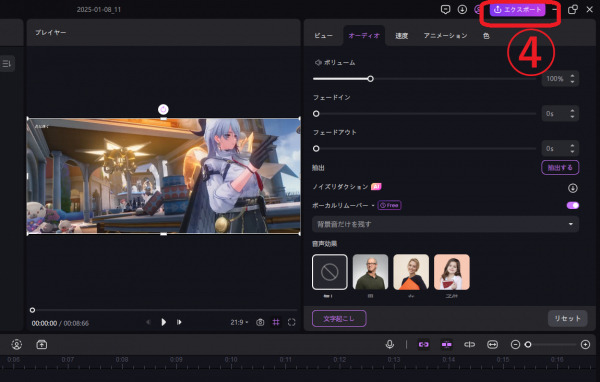Click the 文字起こし button

point(339,318)
